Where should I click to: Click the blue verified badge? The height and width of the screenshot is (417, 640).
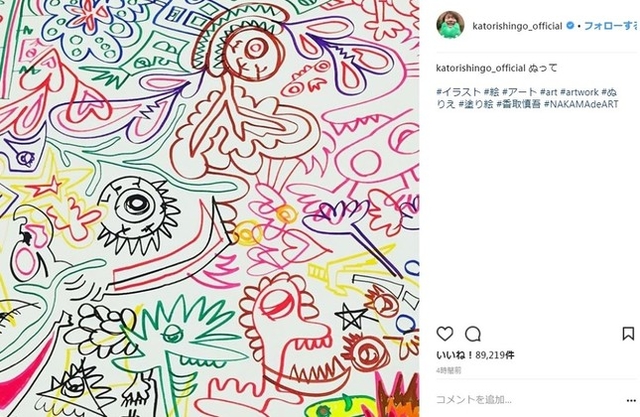coord(570,26)
